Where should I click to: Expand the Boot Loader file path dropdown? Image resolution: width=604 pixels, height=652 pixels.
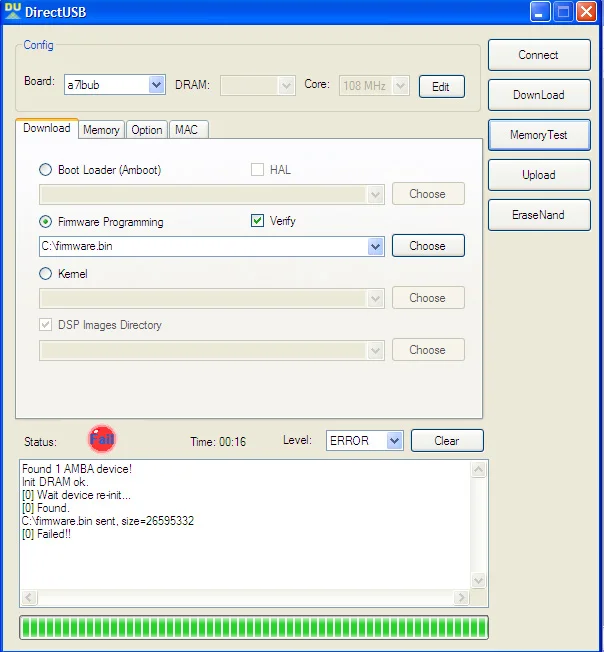[x=375, y=195]
